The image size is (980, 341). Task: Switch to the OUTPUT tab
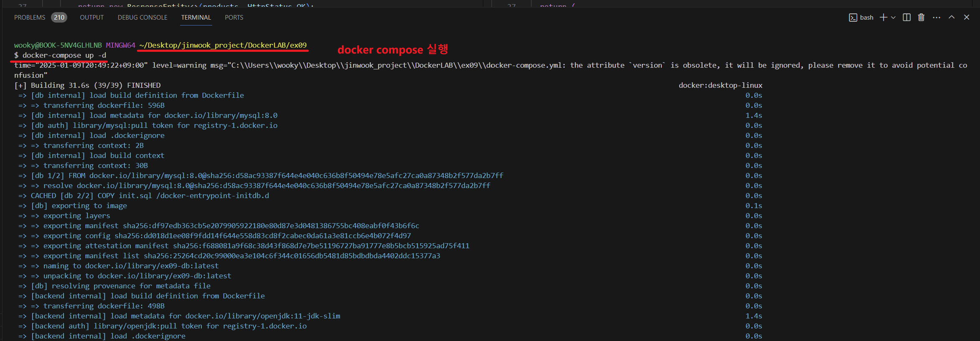92,18
